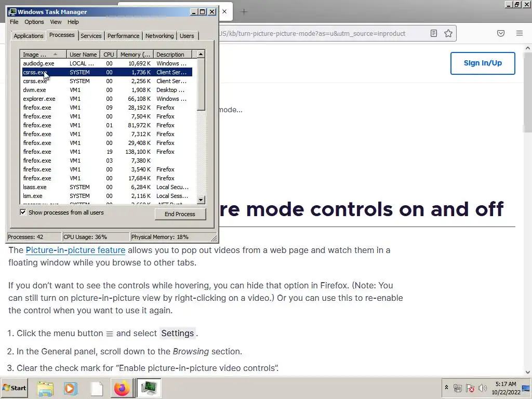The image size is (532, 399).
Task: Open blank document taskbar icon
Action: [96, 388]
